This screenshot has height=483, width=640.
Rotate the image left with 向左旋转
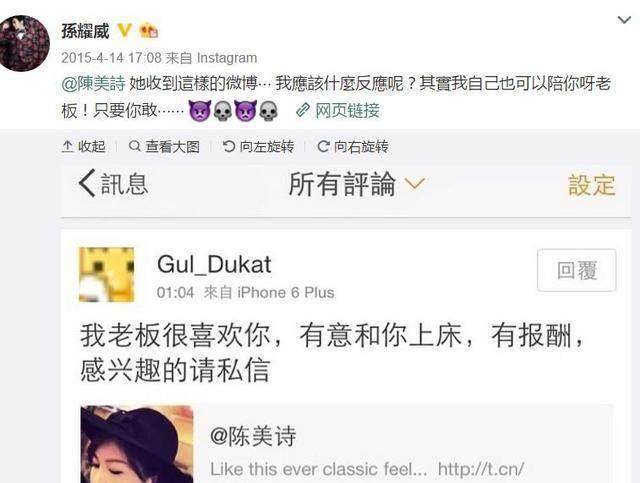coord(258,146)
